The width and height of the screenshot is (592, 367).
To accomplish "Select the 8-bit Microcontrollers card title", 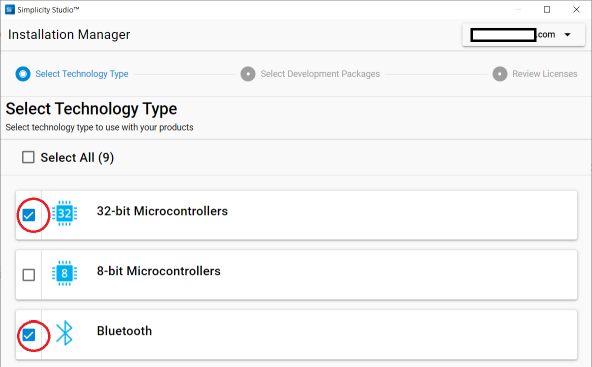I will point(159,271).
